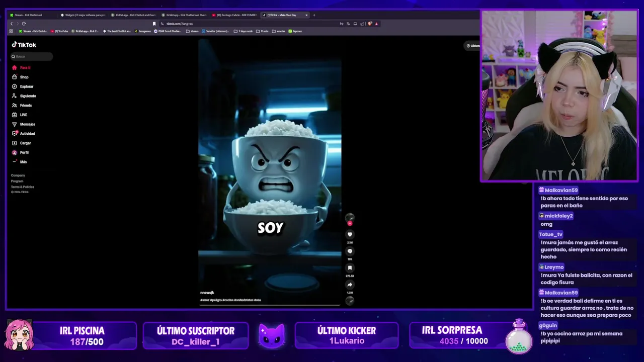Click the Totue_tv chat username

pos(550,234)
